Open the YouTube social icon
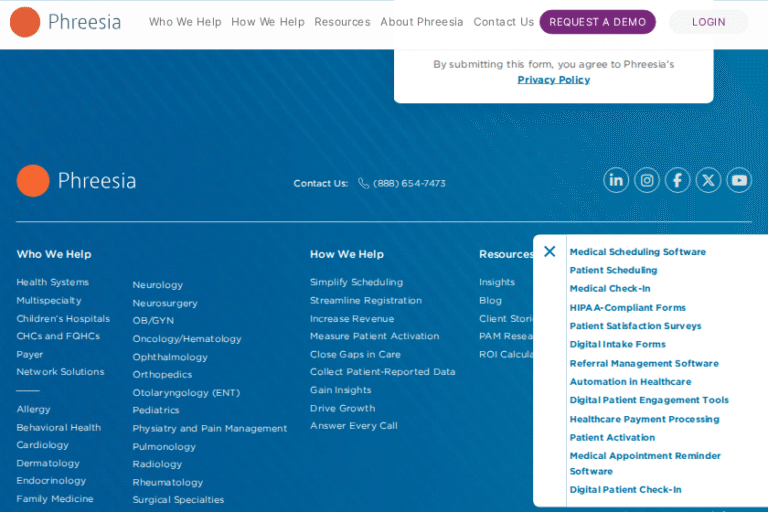 [739, 180]
